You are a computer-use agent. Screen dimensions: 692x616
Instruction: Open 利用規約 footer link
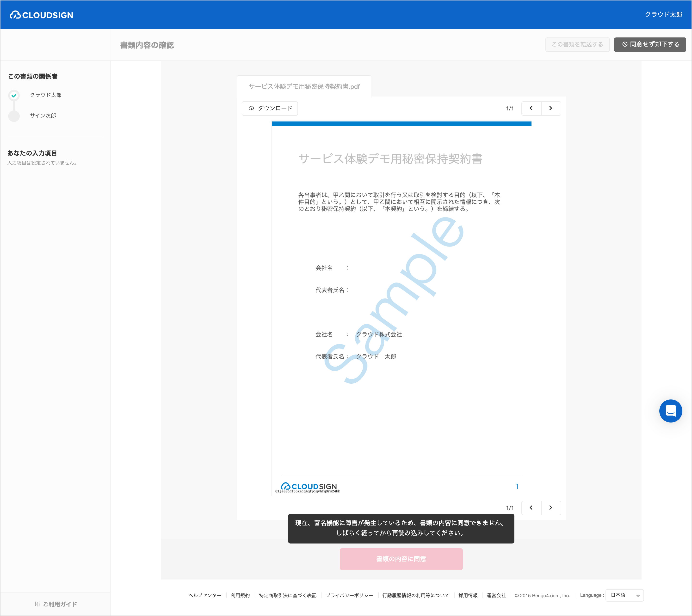point(240,595)
